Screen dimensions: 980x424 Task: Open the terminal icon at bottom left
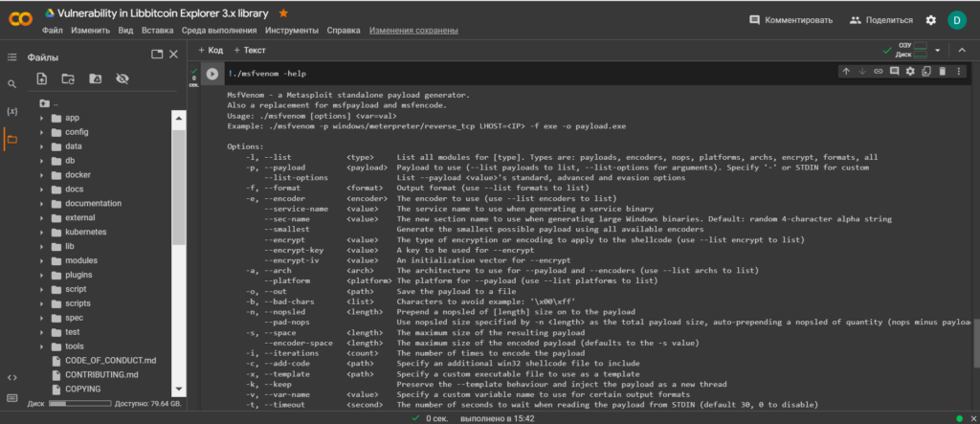11,398
